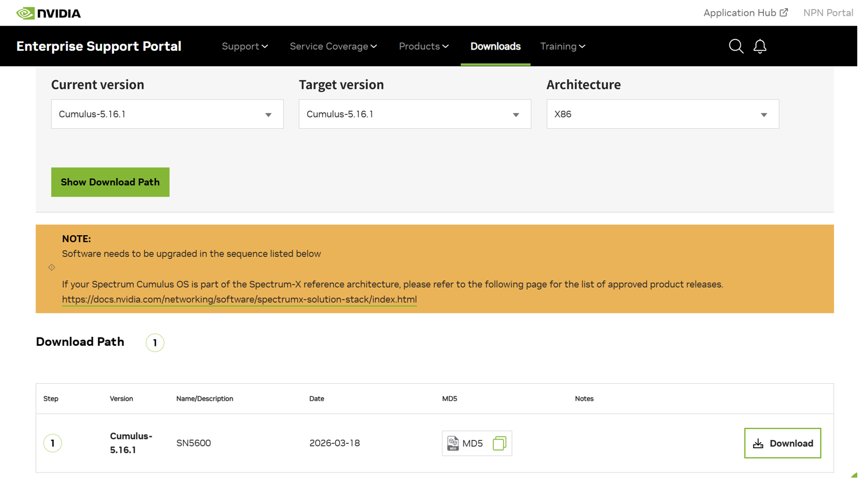
Task: Open the Architecture dropdown
Action: (662, 114)
